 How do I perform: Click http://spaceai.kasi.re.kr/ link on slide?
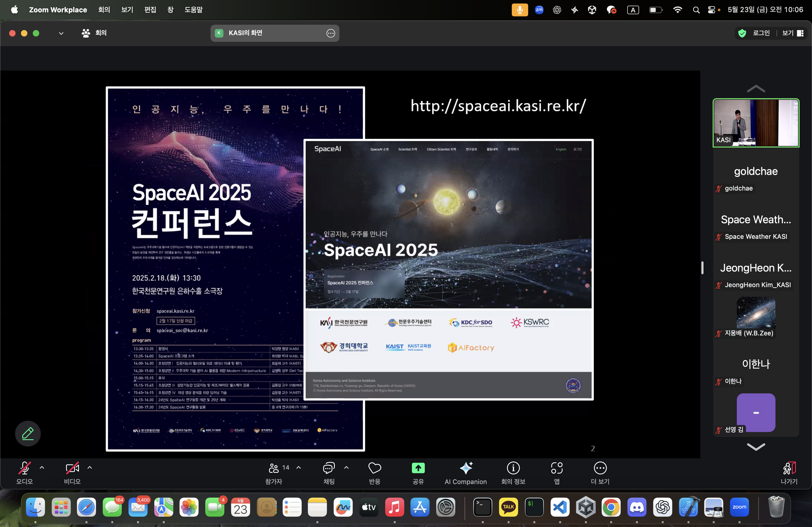[x=498, y=106]
